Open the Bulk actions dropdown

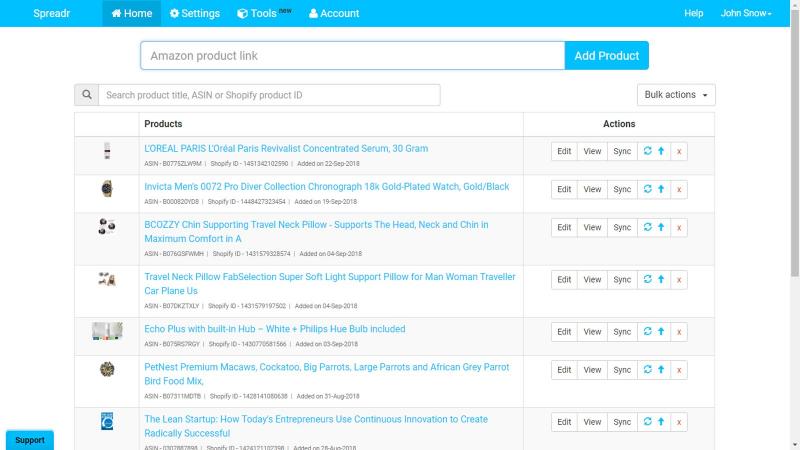tap(676, 95)
